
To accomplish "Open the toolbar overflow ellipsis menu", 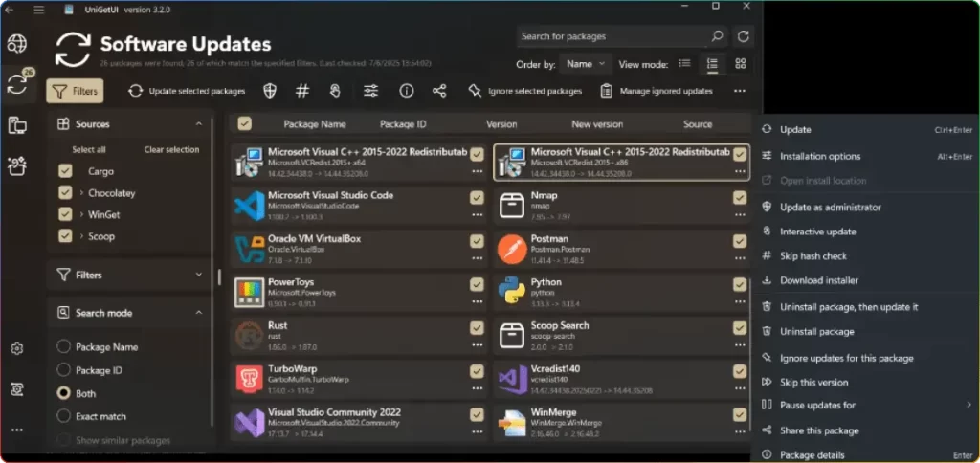I will pyautogui.click(x=740, y=91).
